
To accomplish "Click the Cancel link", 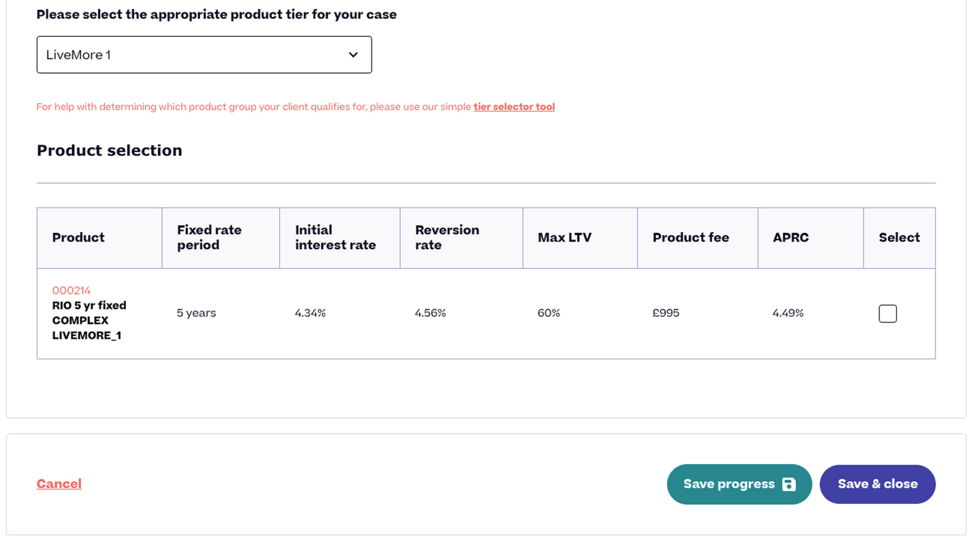I will click(59, 484).
